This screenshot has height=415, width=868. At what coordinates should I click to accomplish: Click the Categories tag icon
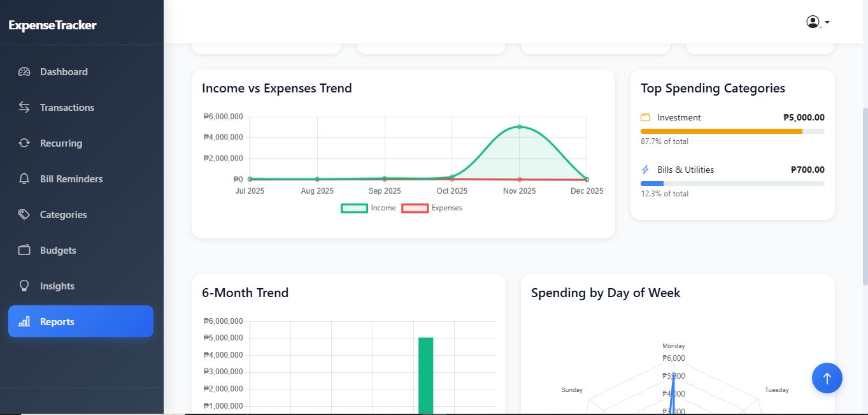click(x=24, y=215)
